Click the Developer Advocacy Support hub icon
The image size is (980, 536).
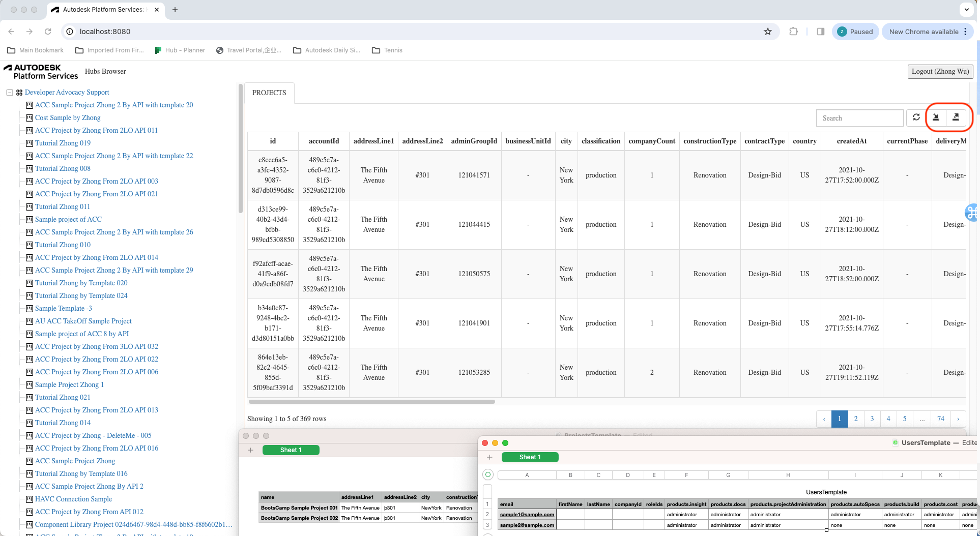[x=19, y=93]
